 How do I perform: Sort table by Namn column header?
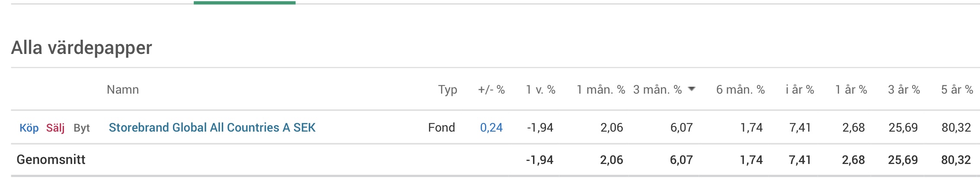tap(123, 90)
